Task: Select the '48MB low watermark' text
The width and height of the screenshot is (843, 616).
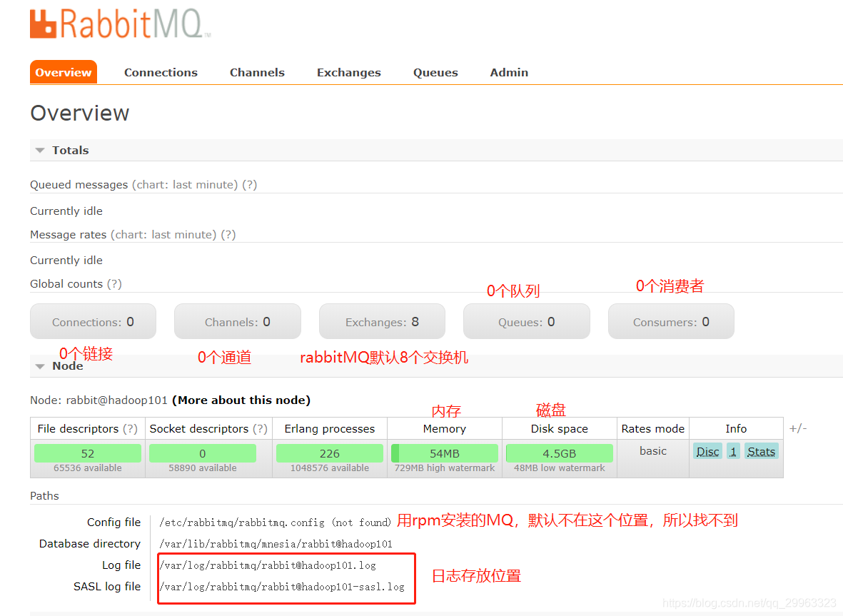Action: pyautogui.click(x=560, y=468)
